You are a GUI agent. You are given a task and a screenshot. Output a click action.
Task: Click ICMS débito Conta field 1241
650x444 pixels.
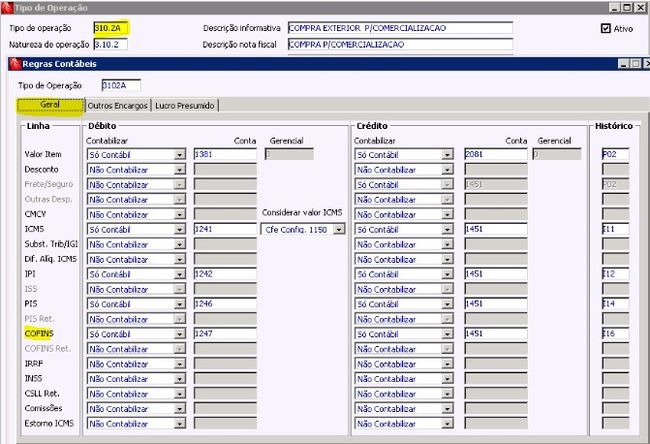click(225, 229)
